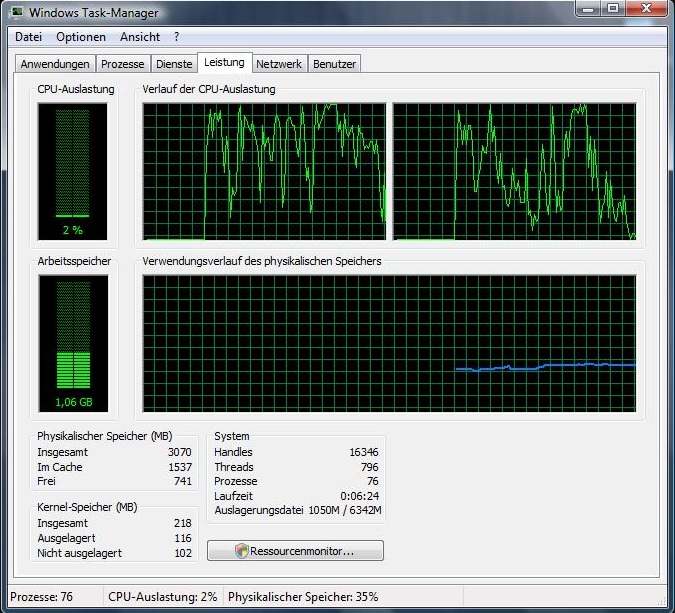Click the Verwendungsverlauf des physikalischen Speichers label
675x613 pixels.
point(262,261)
